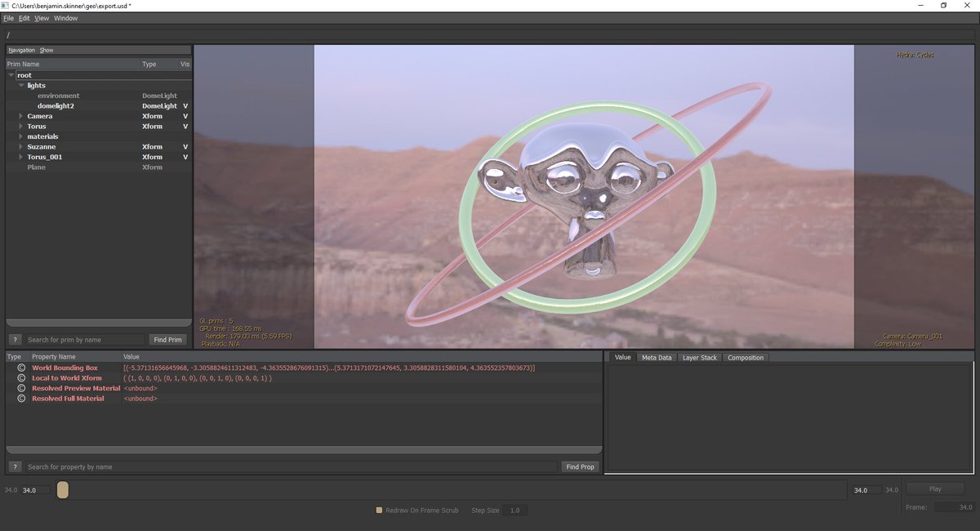Screen dimensions: 980x531
Task: Select the Resolved Full Material property name
Action: point(68,399)
